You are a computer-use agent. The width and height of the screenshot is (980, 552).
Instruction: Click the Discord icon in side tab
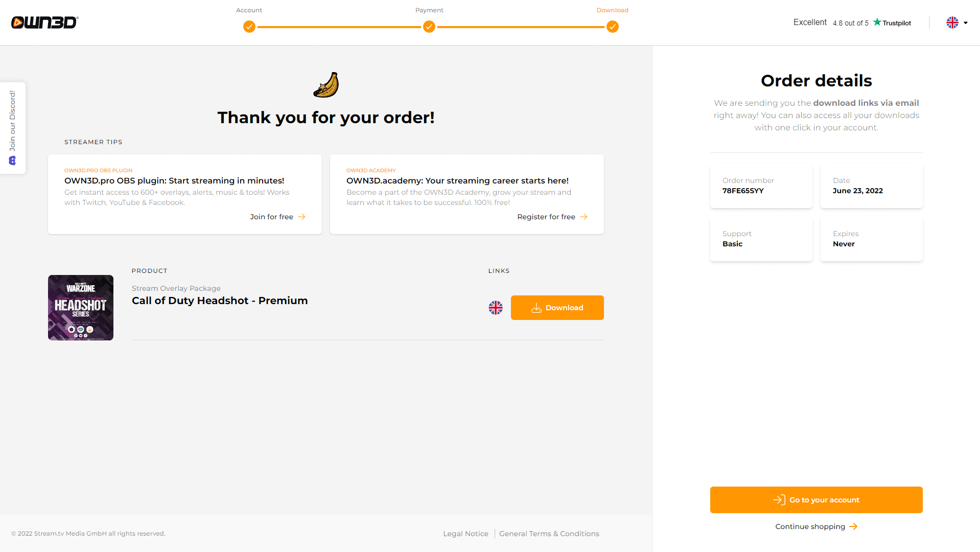point(13,160)
